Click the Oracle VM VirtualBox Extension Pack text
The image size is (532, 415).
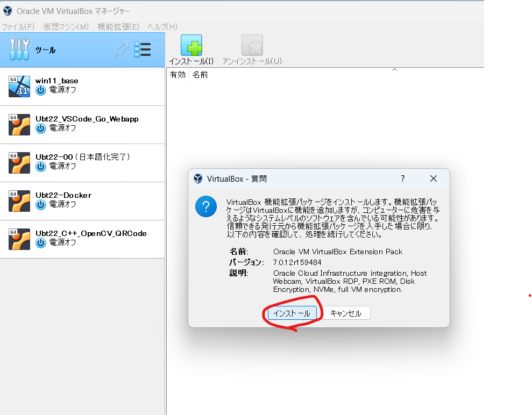coord(338,252)
